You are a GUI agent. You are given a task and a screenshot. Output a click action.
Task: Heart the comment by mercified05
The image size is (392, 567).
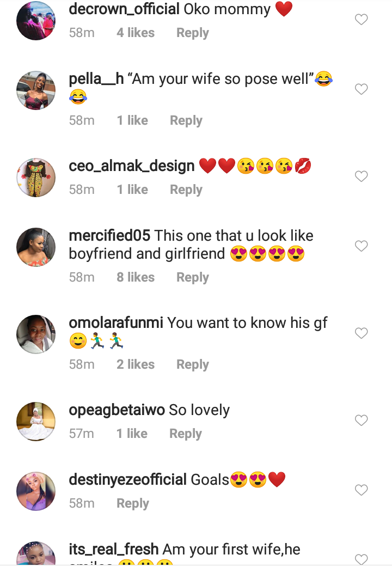(x=362, y=246)
